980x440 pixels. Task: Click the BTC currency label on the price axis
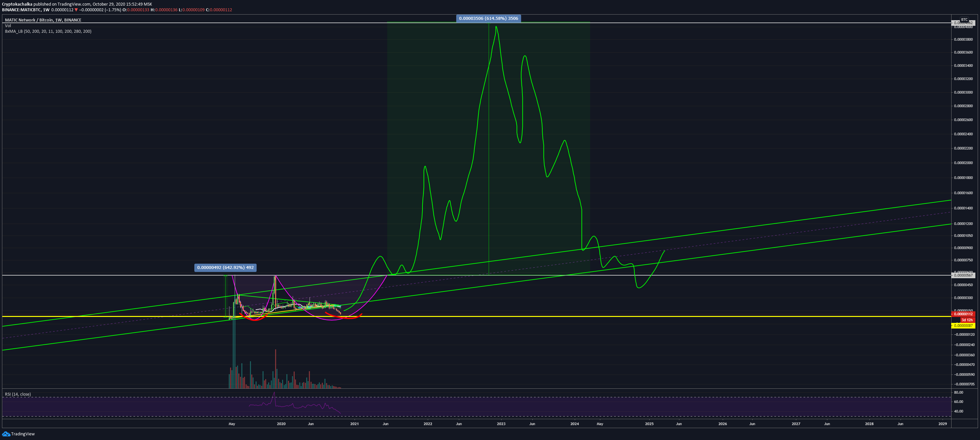(x=964, y=20)
